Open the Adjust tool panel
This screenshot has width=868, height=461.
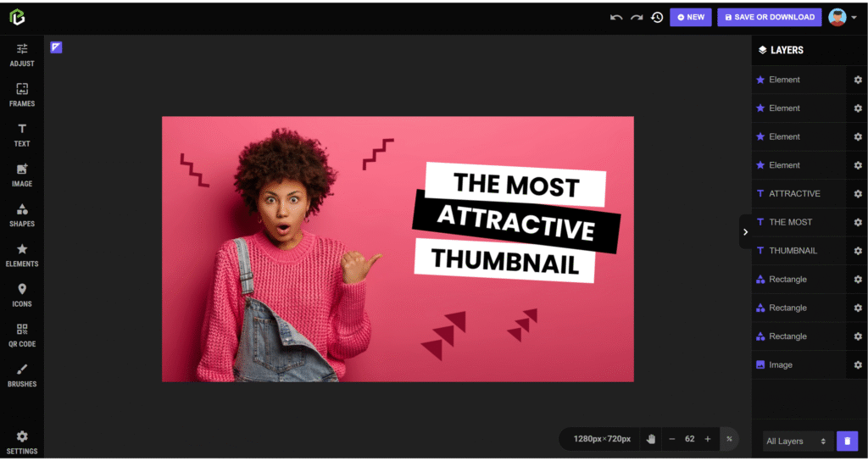pyautogui.click(x=22, y=54)
